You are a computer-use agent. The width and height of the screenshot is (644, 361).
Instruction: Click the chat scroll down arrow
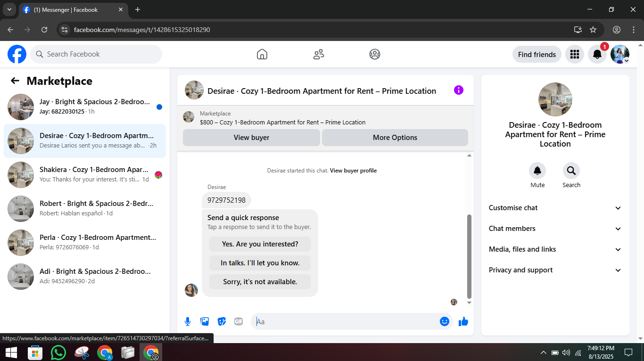[x=469, y=303]
